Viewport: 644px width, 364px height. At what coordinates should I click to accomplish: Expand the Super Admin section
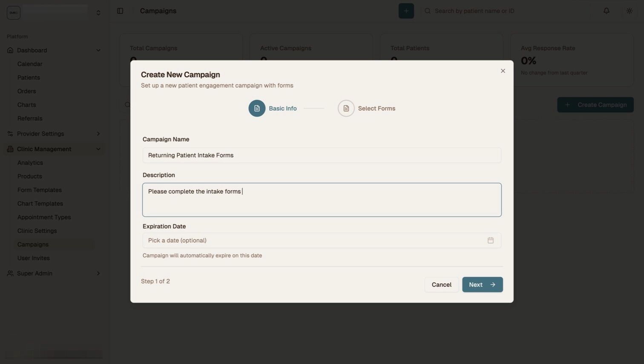(98, 273)
